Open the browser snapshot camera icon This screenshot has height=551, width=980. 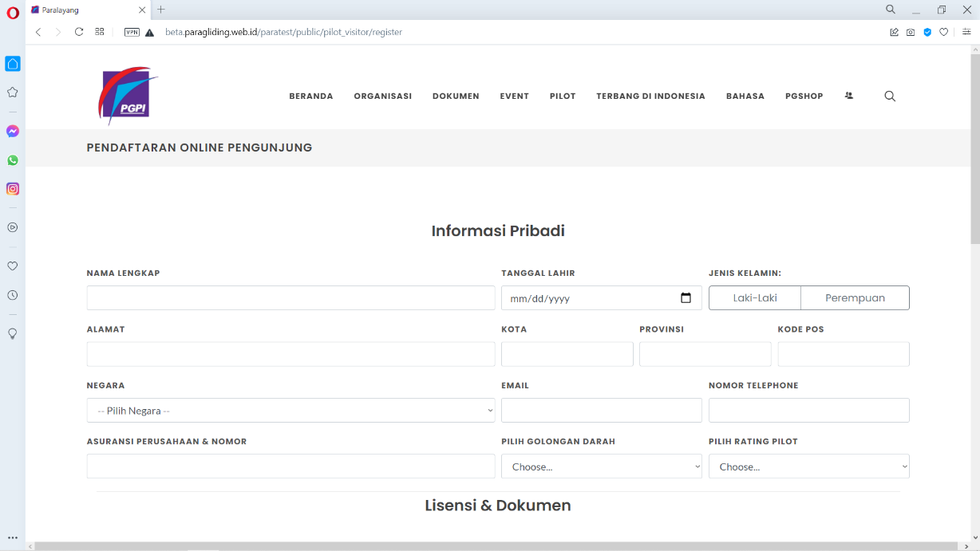911,33
